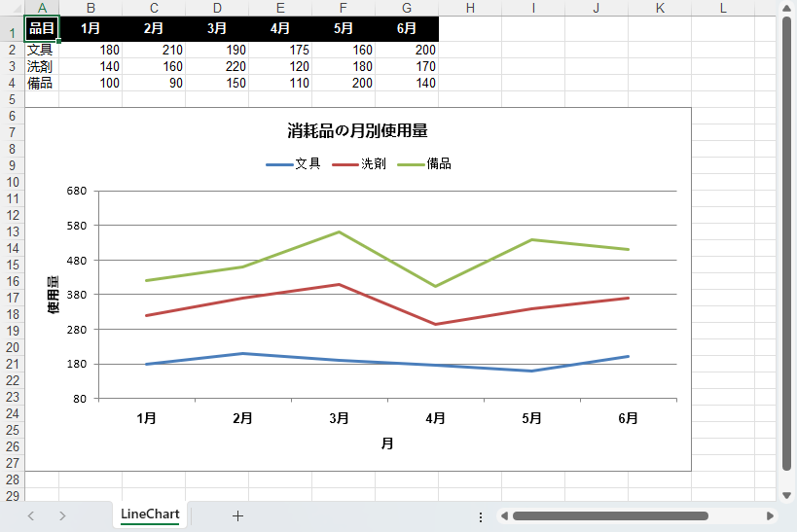Screen dimensions: 797x532
Task: Select the 備品 cell in column A
Action: 42,84
